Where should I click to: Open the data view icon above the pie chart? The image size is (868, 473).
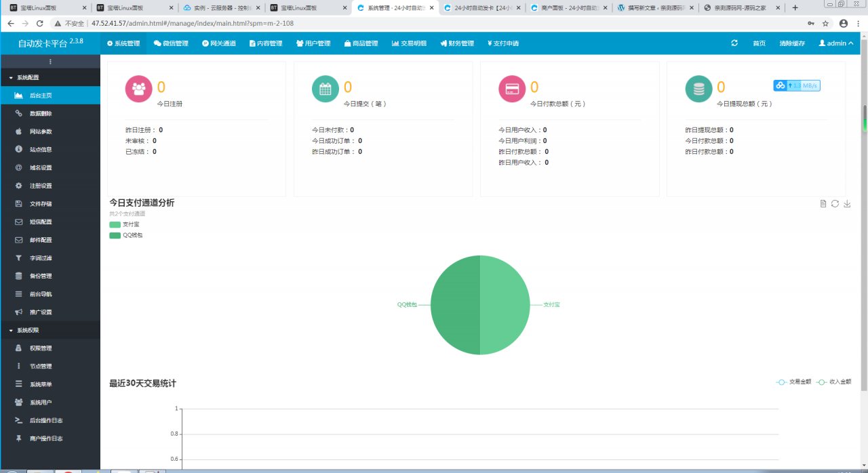pos(823,203)
